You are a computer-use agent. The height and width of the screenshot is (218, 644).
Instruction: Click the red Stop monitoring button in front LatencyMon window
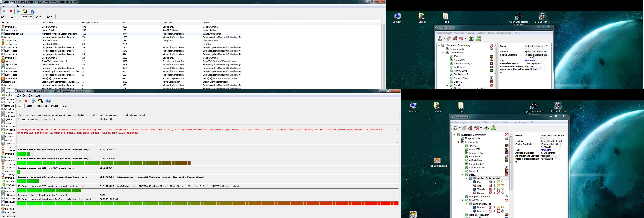click(x=26, y=101)
